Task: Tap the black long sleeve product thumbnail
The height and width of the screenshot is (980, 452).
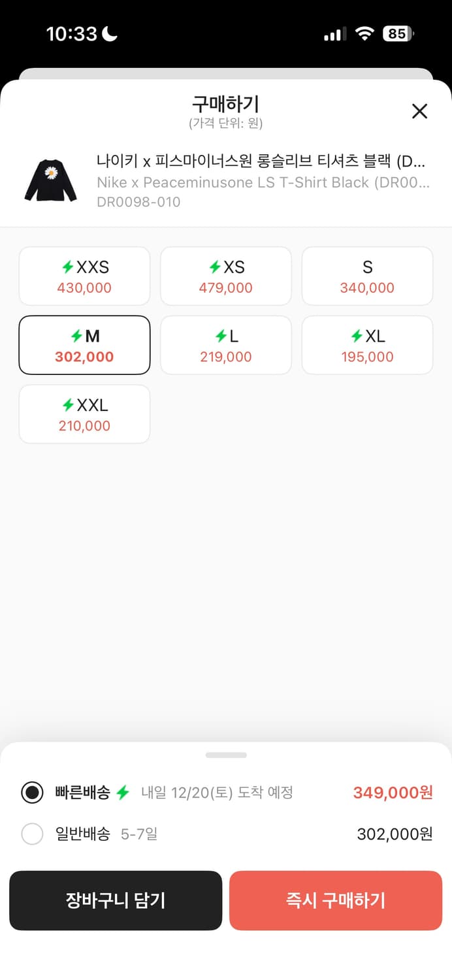Action: 51,181
